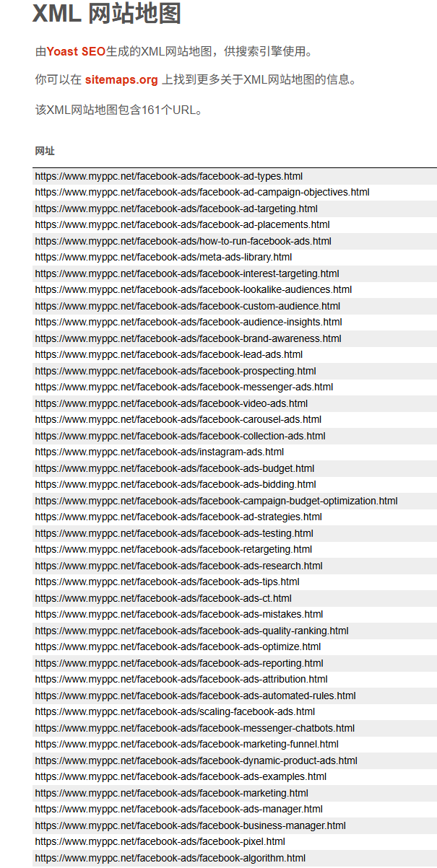Open the facebook-prospecting.html URL

tap(176, 371)
